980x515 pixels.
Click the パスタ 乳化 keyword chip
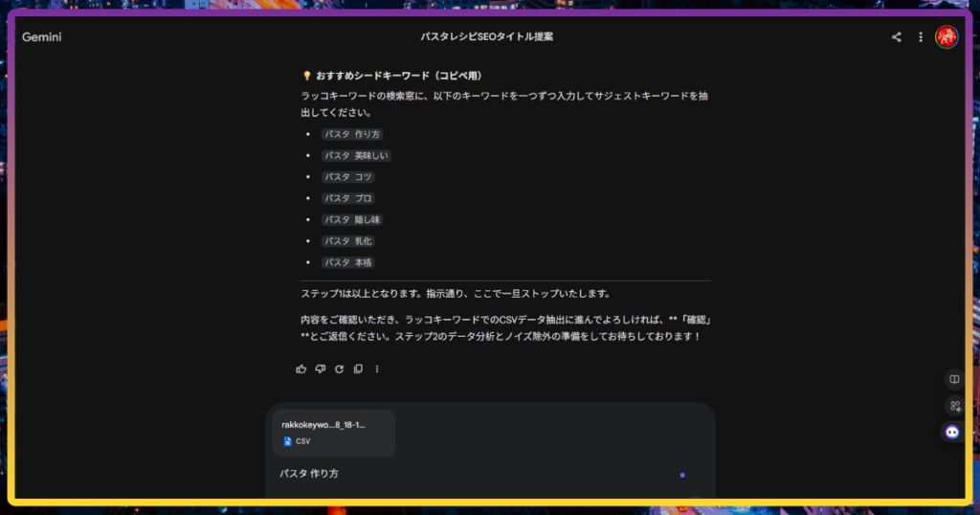point(347,241)
